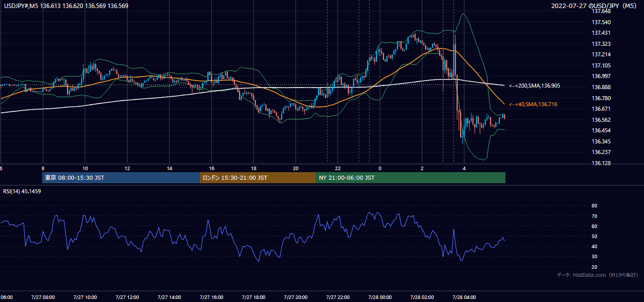Click the 7/27 14:00 date axis label

pyautogui.click(x=169, y=297)
